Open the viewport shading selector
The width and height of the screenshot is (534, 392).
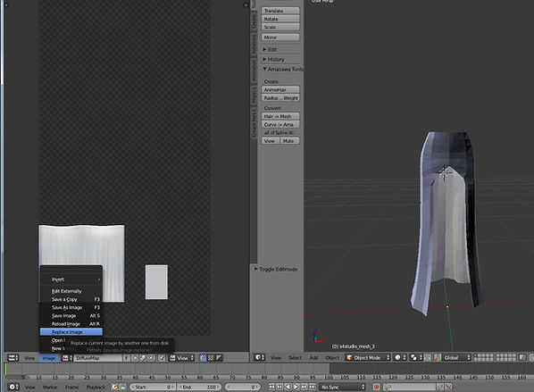click(399, 357)
